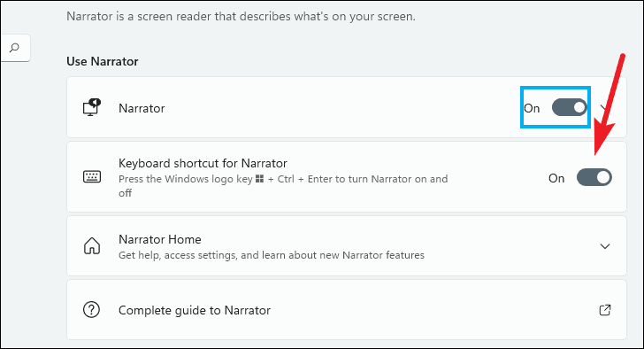Click the Use Narrator section heading
Viewport: 644px width, 349px height.
[x=103, y=61]
